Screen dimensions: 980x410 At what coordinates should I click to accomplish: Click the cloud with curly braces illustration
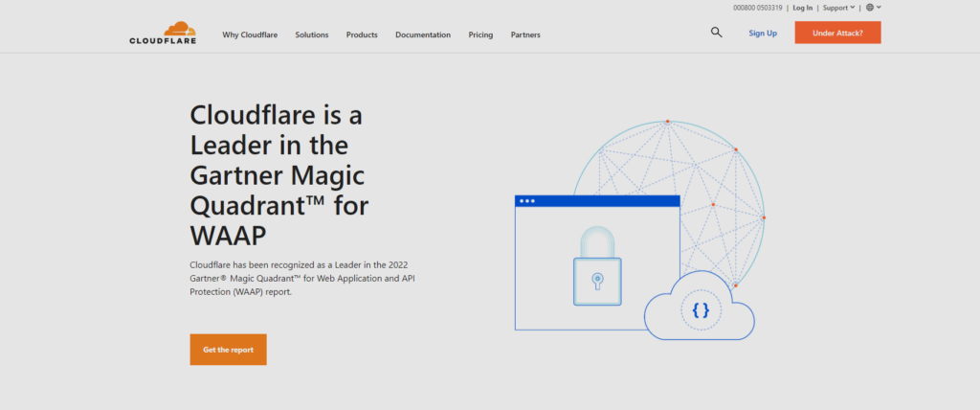coord(700,307)
